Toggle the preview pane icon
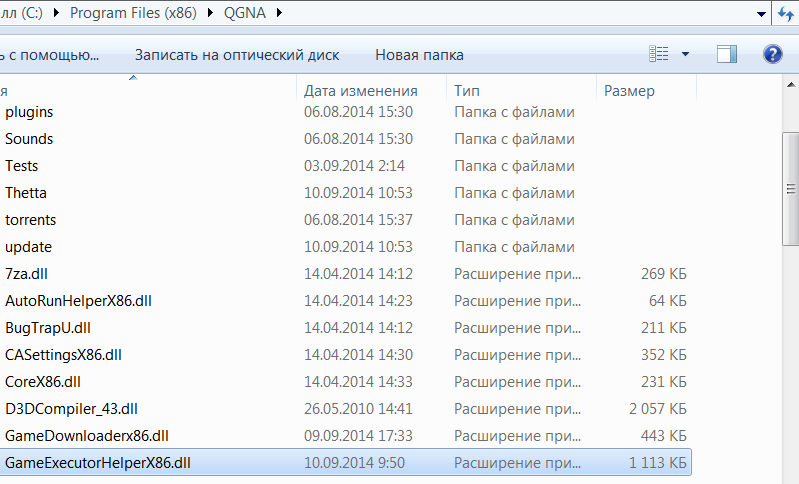The image size is (799, 484). tap(727, 54)
